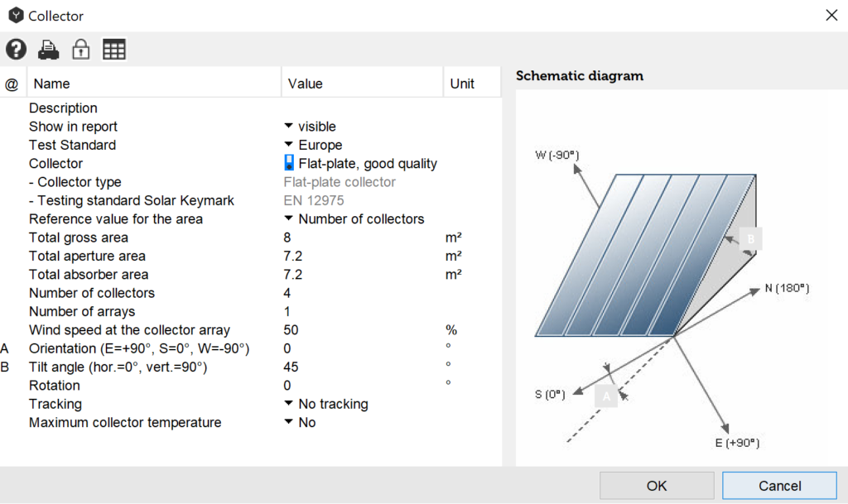The height and width of the screenshot is (504, 848).
Task: Click the Cancel button
Action: 778,486
